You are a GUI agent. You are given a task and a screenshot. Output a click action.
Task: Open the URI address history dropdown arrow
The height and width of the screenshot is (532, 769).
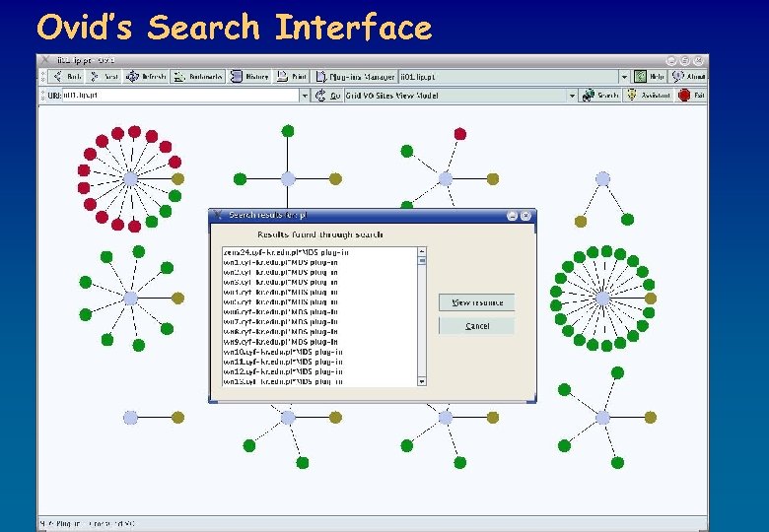(305, 96)
